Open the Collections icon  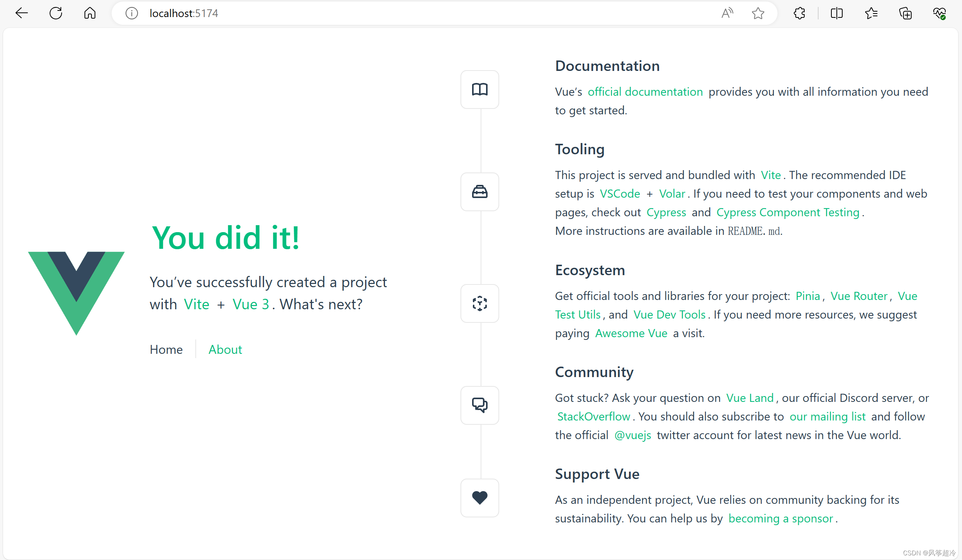pos(905,13)
